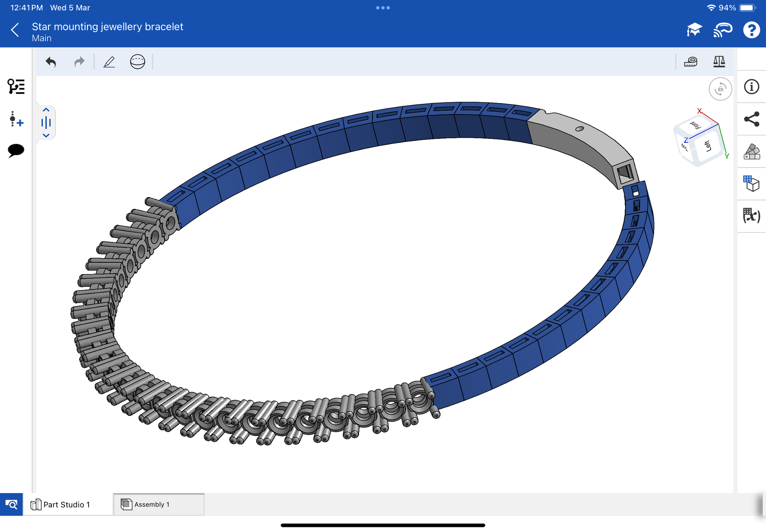Open the Share document icon

(751, 119)
